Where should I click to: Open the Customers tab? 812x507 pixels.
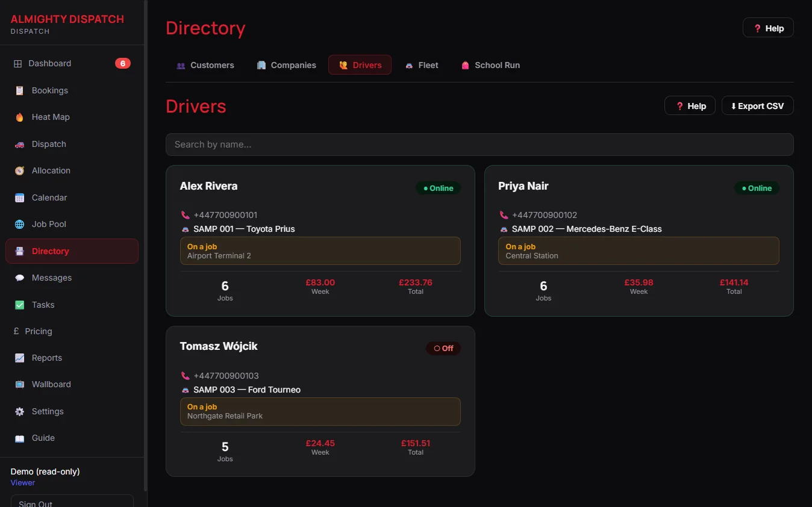point(205,65)
